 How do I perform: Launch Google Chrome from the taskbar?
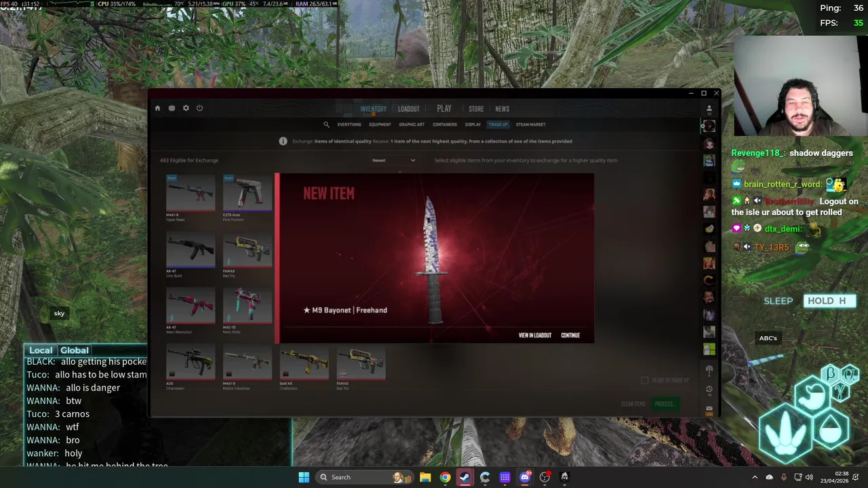pos(445,477)
